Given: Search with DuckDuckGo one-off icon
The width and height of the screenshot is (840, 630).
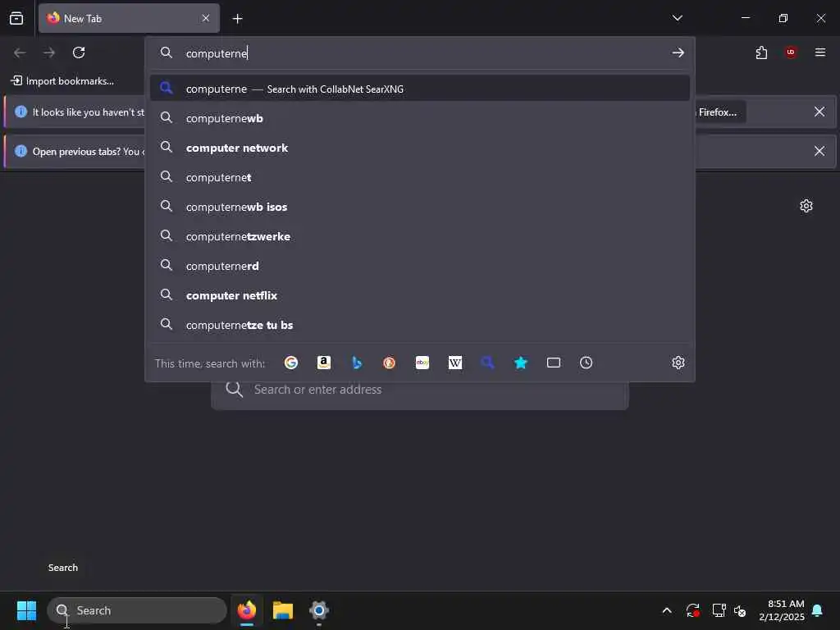Looking at the screenshot, I should point(390,363).
